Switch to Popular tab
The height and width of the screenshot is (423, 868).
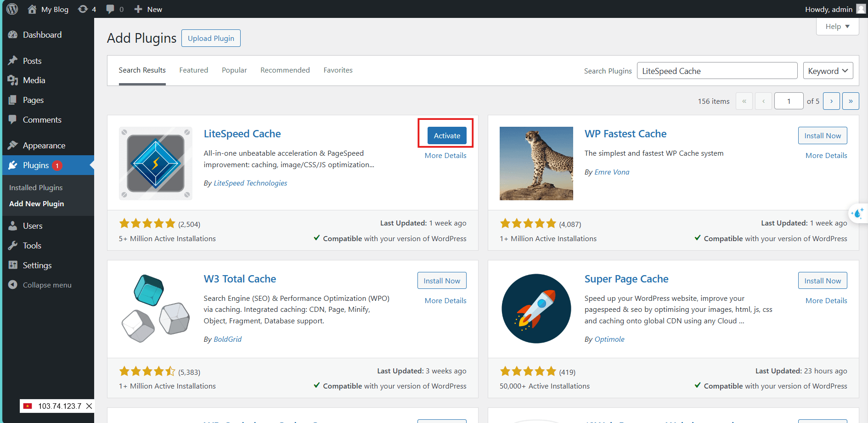(234, 70)
